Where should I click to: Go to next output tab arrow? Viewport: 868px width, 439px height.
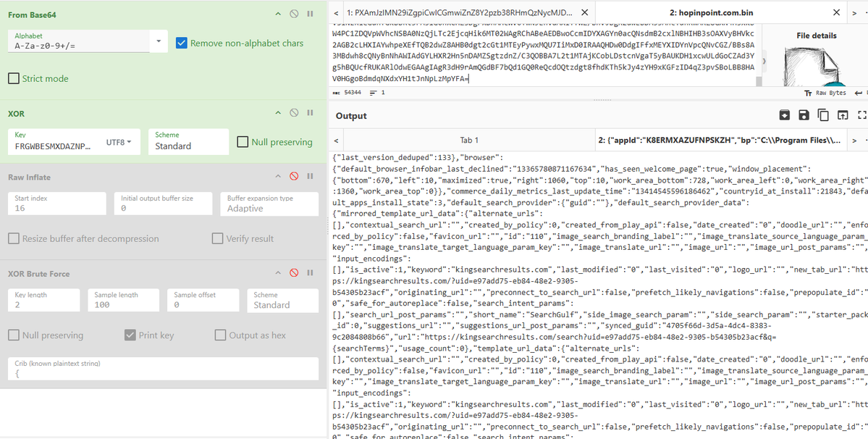854,140
